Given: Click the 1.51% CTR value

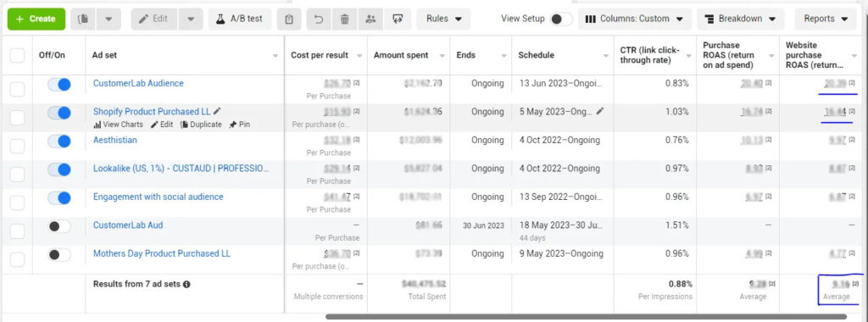Looking at the screenshot, I should pyautogui.click(x=677, y=225).
